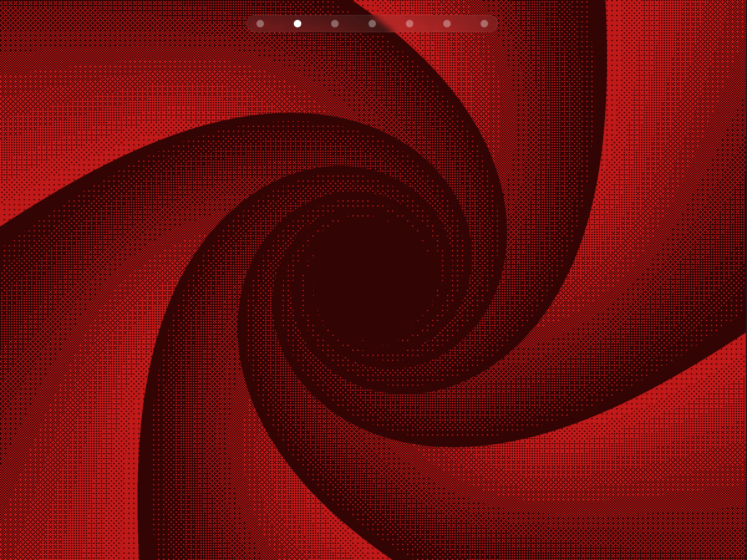Jump to the fourth page indicator dot
The image size is (747, 560).
coord(372,24)
